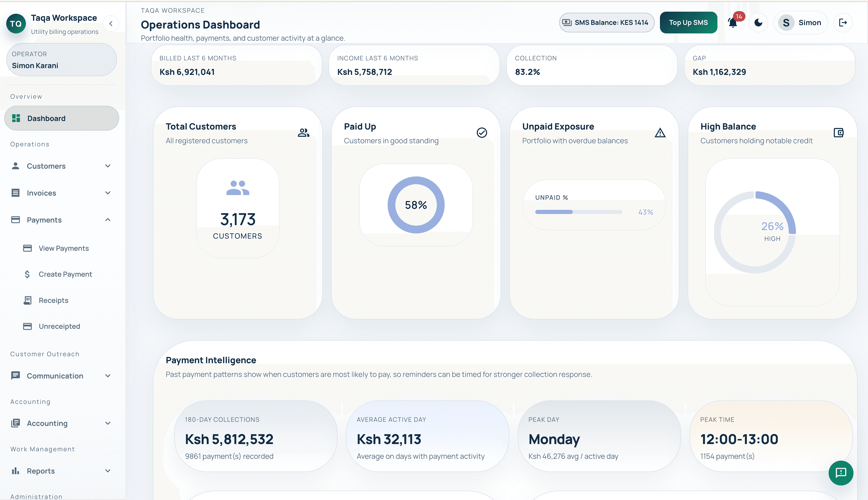Click the TQ workspace logo
This screenshot has width=868, height=500.
click(16, 24)
